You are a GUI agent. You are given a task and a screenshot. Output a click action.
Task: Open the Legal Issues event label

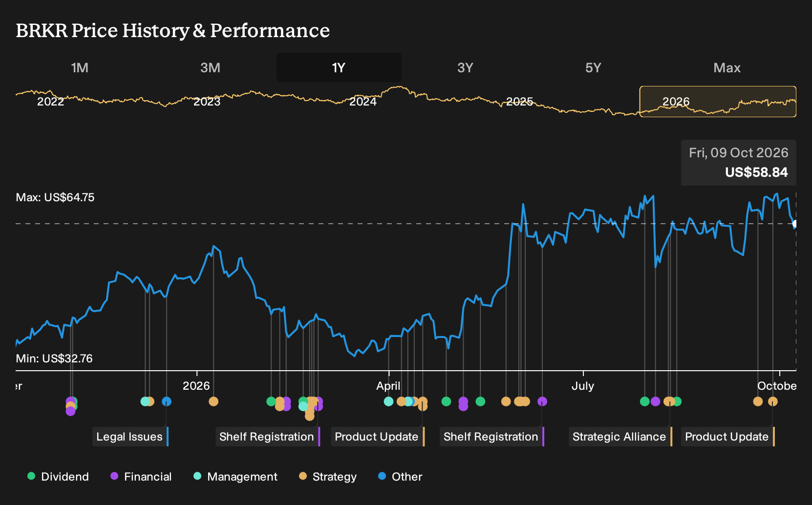130,437
